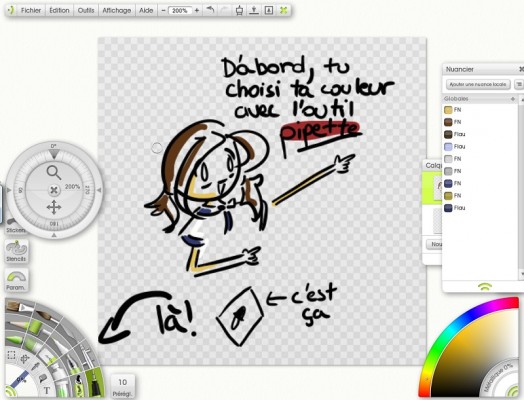This screenshot has width=524, height=400.
Task: Click Ajouter une nuance locale button
Action: pos(478,84)
